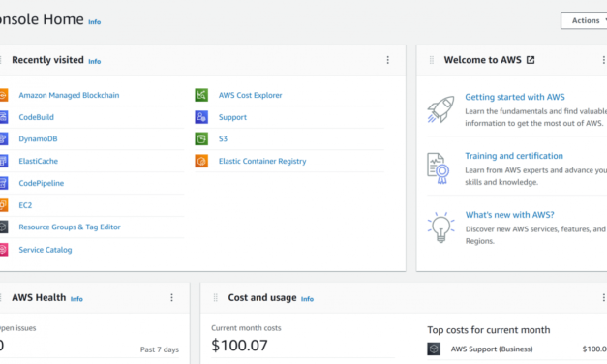This screenshot has width=607, height=364.
Task: Click the S3 bucket icon
Action: (201, 138)
